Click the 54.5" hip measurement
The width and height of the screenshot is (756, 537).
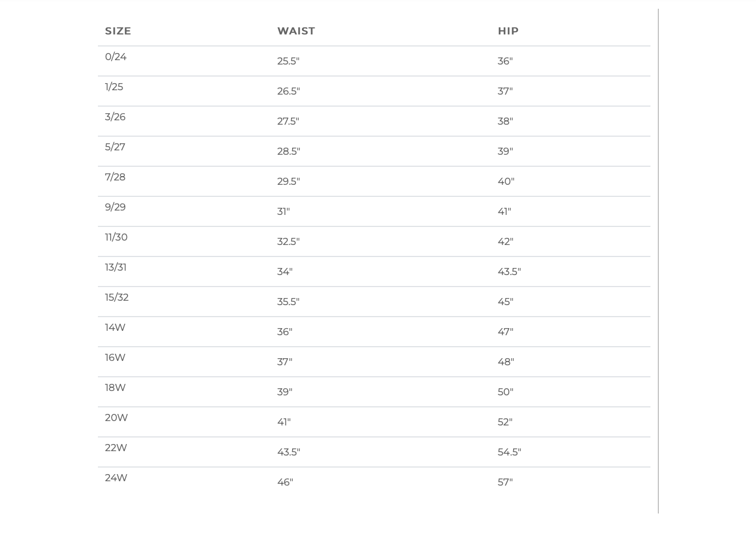tap(509, 452)
